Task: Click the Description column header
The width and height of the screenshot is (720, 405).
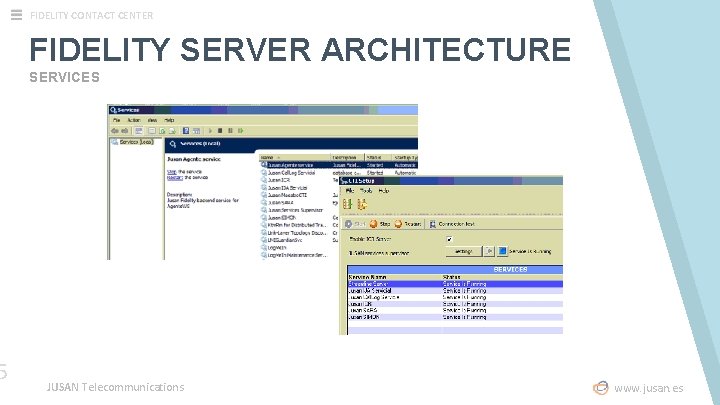Action: click(x=347, y=158)
